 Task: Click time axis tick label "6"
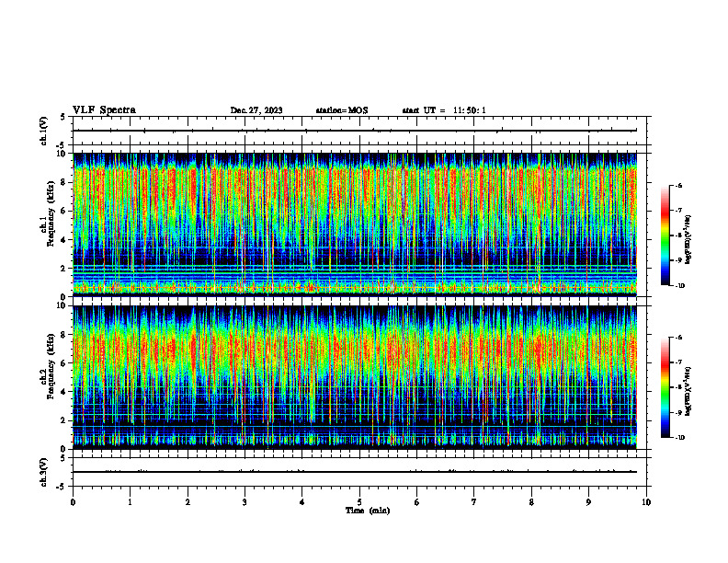[417, 502]
